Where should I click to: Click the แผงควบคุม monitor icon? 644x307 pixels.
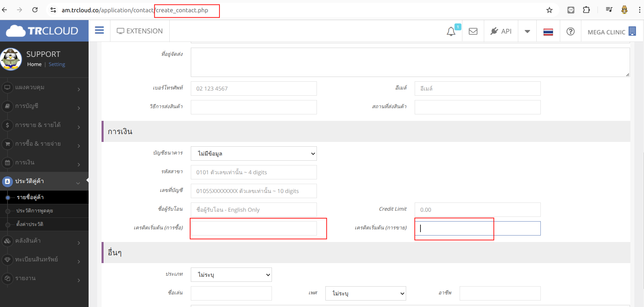7,87
